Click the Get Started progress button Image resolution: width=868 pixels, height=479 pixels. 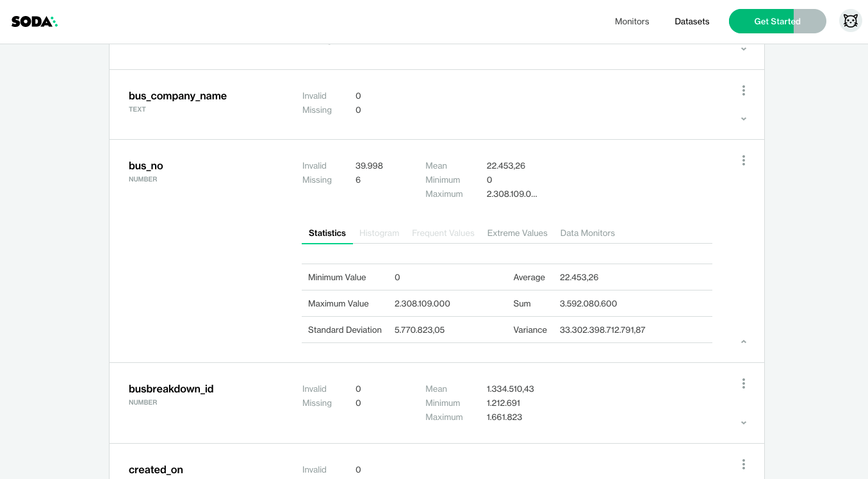point(777,21)
